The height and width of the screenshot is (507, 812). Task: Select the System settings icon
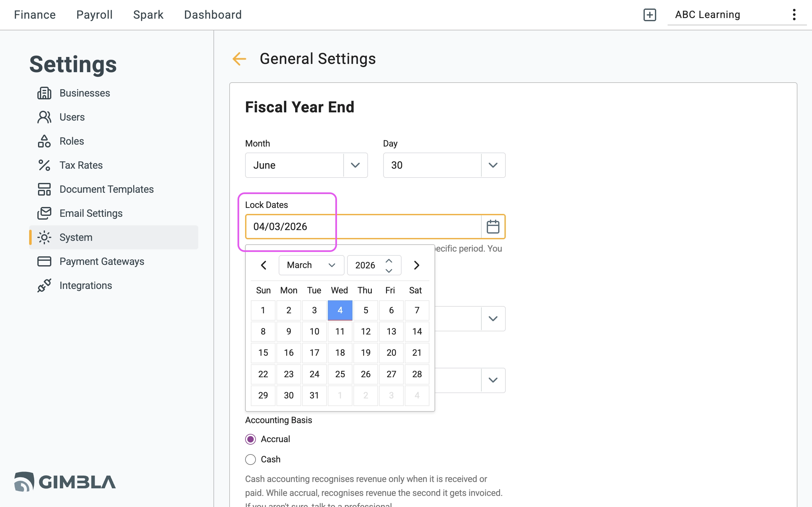click(x=44, y=237)
